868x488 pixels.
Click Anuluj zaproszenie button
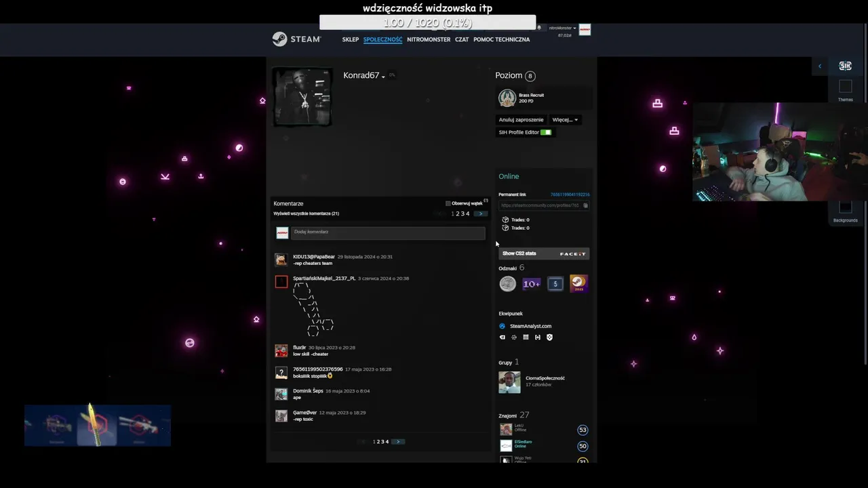pos(521,120)
